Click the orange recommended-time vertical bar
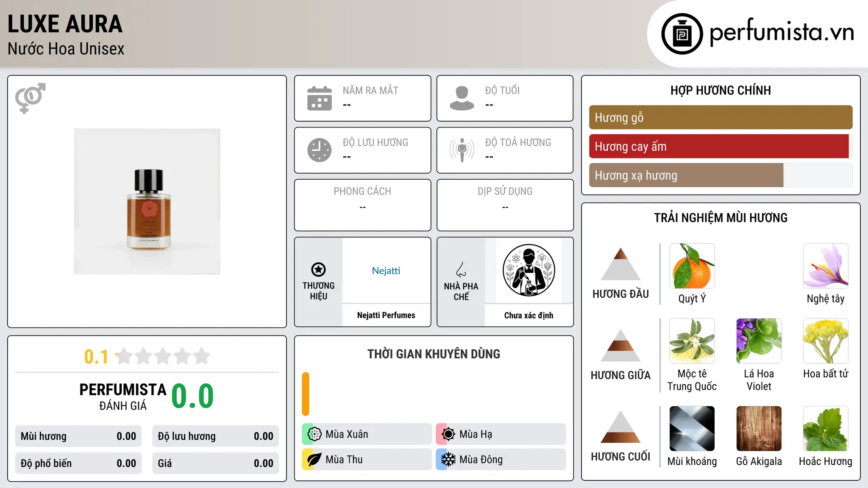Image resolution: width=868 pixels, height=488 pixels. coord(306,394)
